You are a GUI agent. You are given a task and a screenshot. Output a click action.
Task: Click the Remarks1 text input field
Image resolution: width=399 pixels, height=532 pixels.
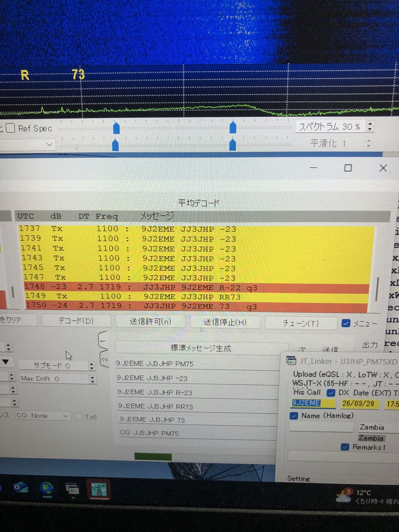pyautogui.click(x=343, y=456)
